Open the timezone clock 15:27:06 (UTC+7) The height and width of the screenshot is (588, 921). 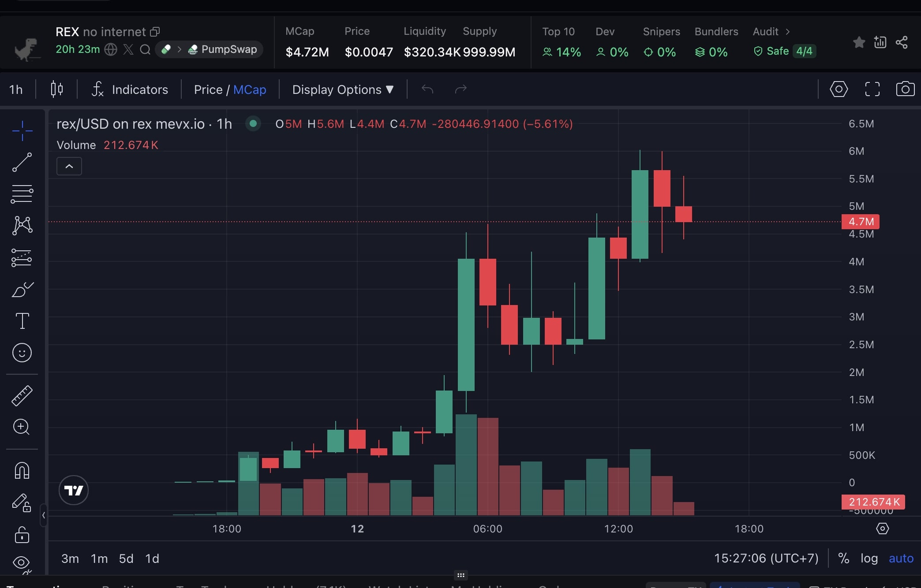pyautogui.click(x=766, y=558)
